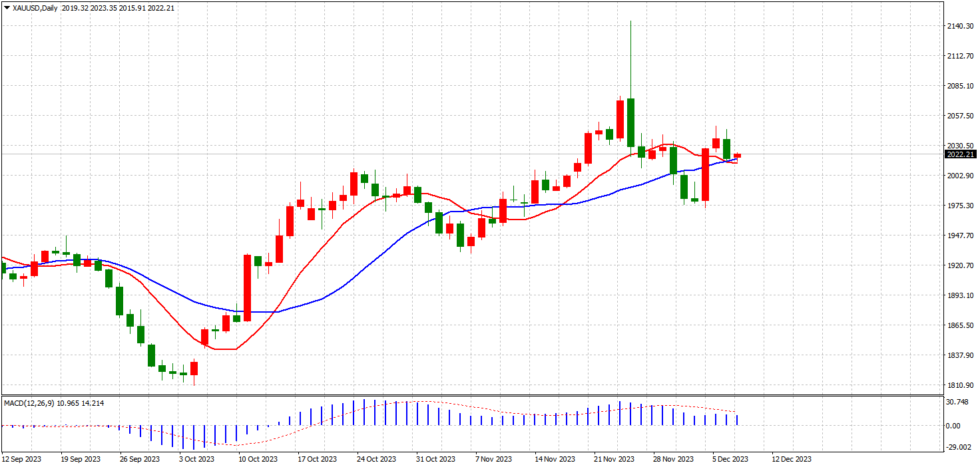
Task: Click the lowest red candle above 3 Oct 2023
Action: click(194, 369)
